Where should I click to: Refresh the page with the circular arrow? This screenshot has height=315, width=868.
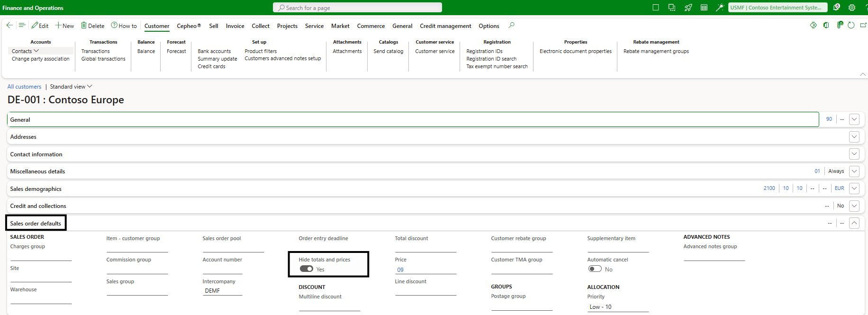click(x=851, y=26)
